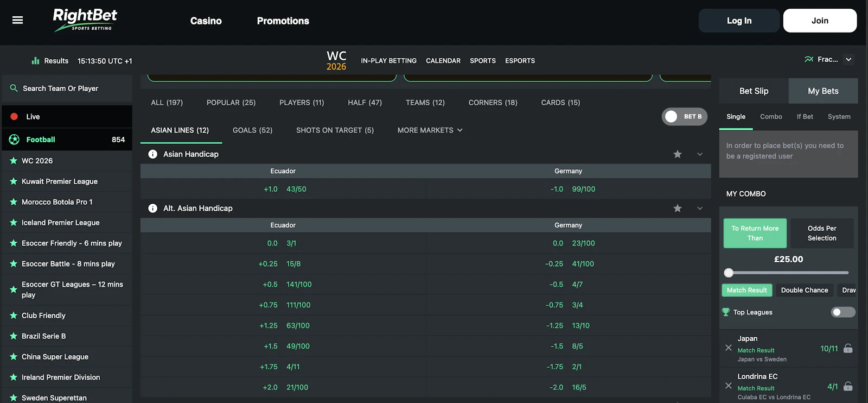
Task: Open the Promotions link
Action: click(x=283, y=21)
